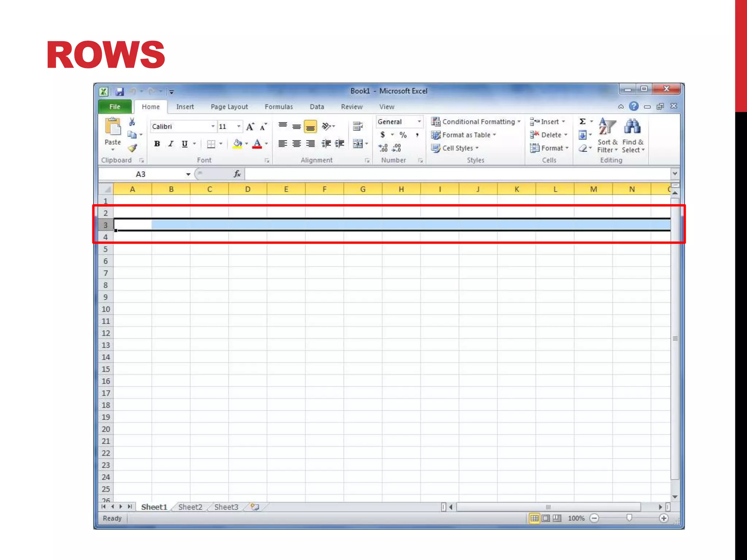Image resolution: width=747 pixels, height=560 pixels.
Task: Toggle Italic formatting
Action: [x=171, y=144]
